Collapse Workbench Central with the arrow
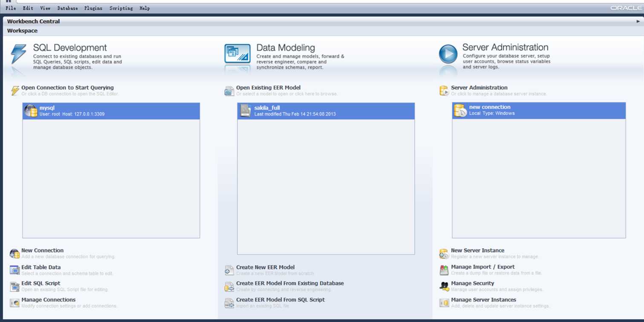Image resolution: width=644 pixels, height=322 pixels. coord(638,21)
